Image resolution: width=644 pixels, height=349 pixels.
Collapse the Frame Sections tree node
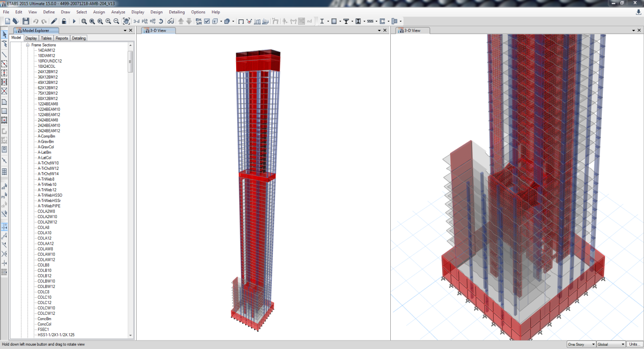click(x=28, y=45)
